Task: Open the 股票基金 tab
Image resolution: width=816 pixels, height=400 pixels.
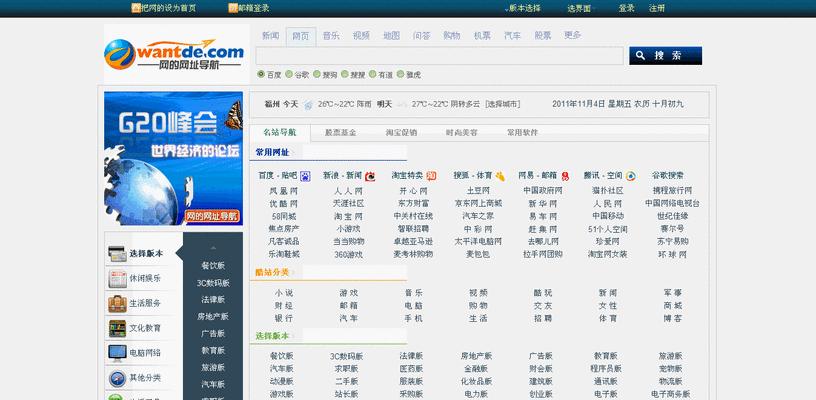Action: coord(341,133)
